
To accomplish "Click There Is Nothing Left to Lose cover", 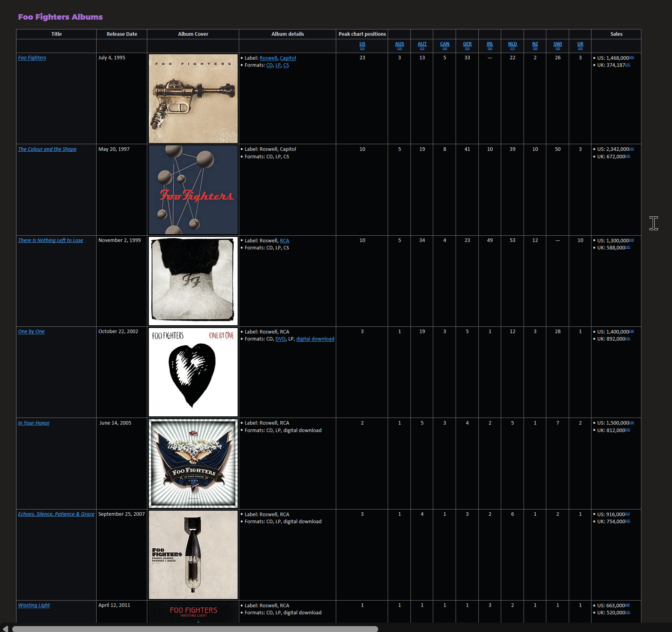I will tap(193, 281).
